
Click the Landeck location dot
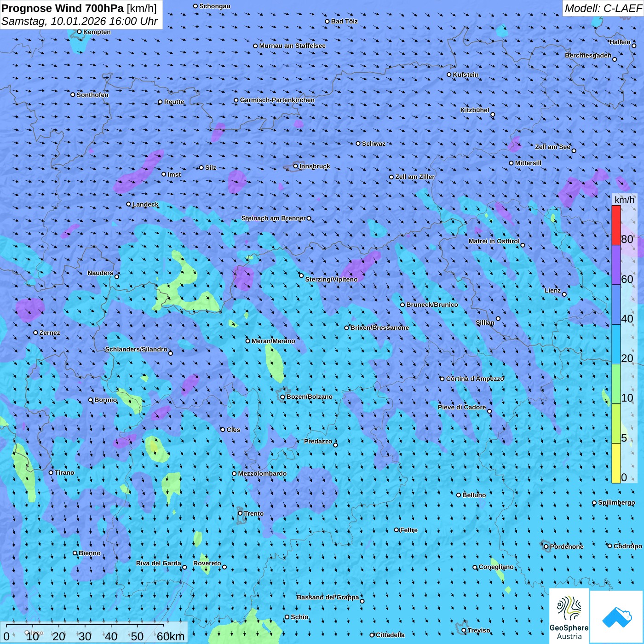pos(128,204)
